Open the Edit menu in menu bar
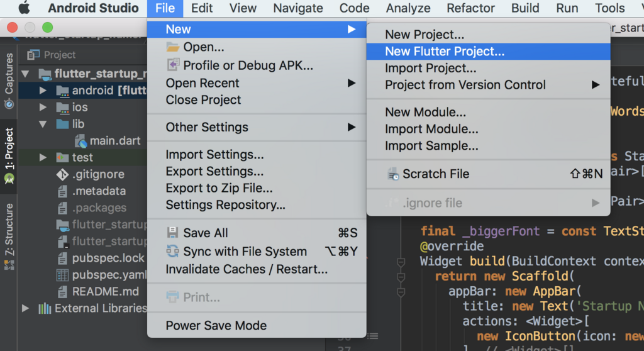Viewport: 644px width, 351px height. (202, 8)
